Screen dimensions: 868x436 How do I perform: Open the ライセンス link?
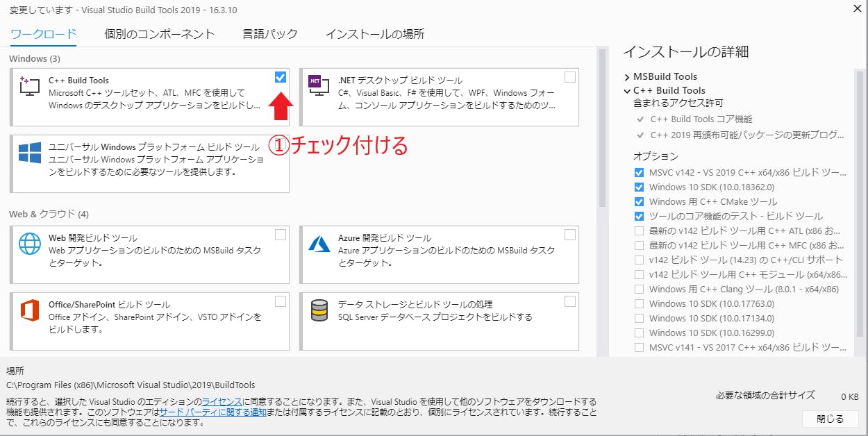[x=222, y=402]
